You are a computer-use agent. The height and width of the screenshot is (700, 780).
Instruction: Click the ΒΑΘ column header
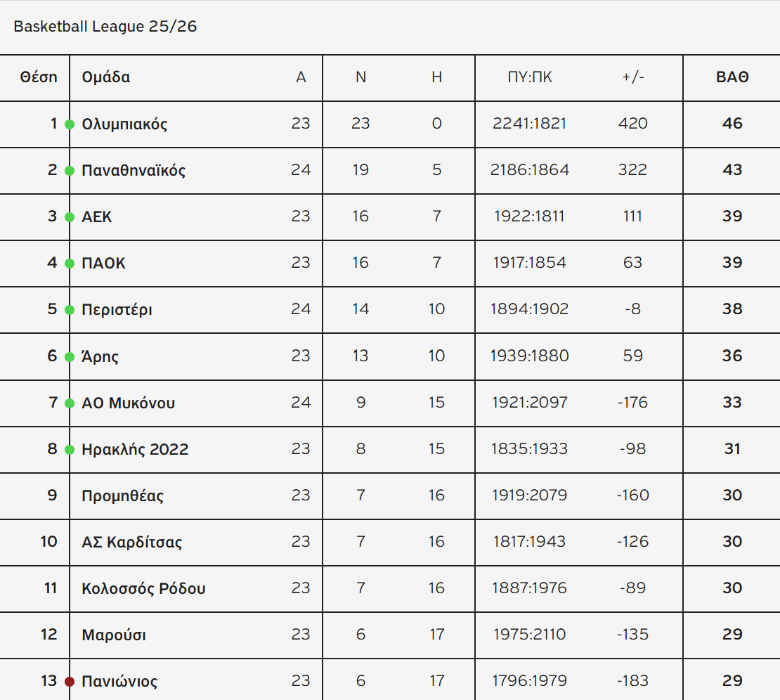(732, 77)
